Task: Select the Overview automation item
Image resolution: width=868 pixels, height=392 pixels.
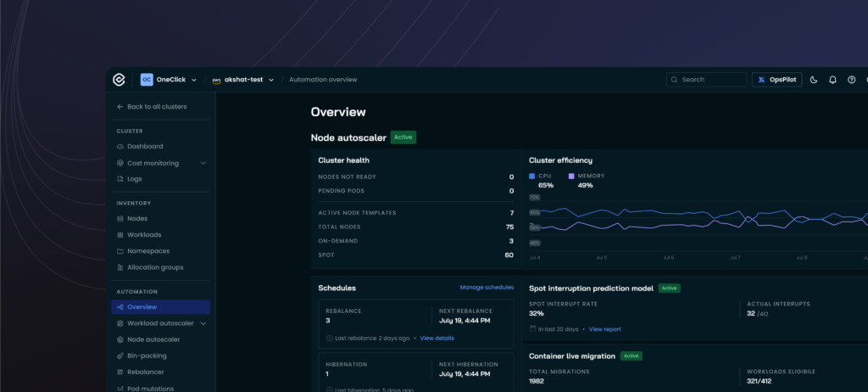Action: [x=160, y=306]
